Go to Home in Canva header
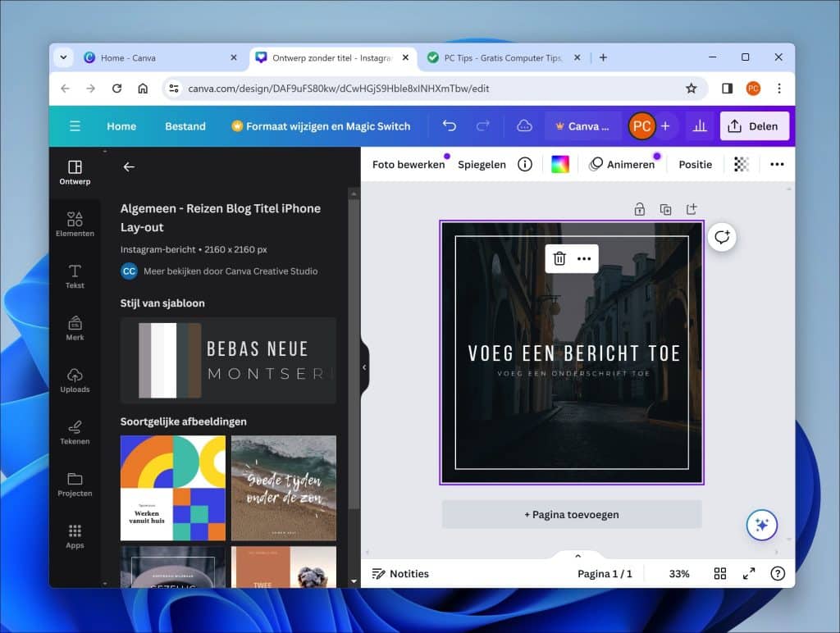840x633 pixels. click(x=121, y=125)
